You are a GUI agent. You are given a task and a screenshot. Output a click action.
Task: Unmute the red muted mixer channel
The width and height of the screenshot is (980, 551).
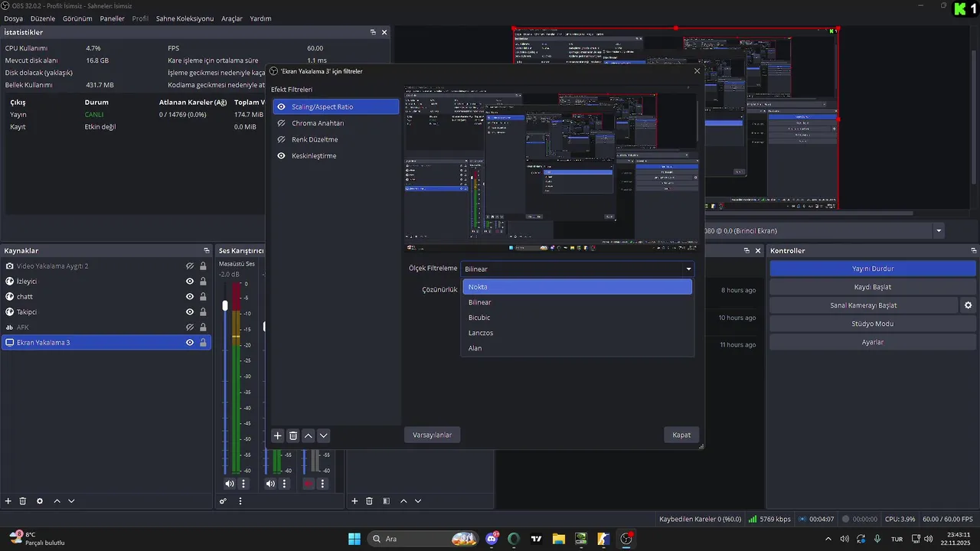(x=309, y=484)
